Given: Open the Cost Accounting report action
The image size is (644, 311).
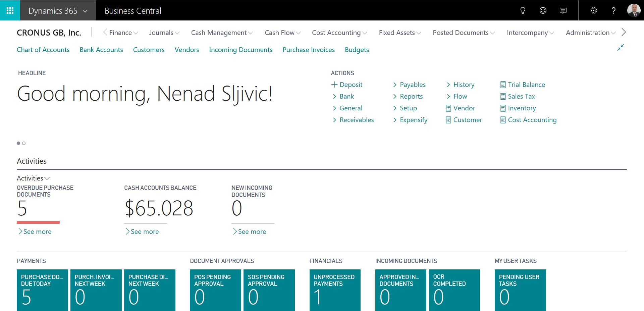Looking at the screenshot, I should point(528,120).
